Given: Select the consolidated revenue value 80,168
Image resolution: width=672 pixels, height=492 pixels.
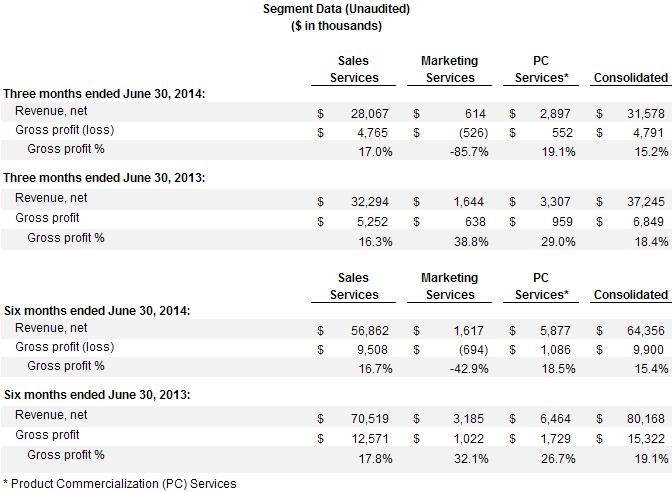Looking at the screenshot, I should pos(647,416).
